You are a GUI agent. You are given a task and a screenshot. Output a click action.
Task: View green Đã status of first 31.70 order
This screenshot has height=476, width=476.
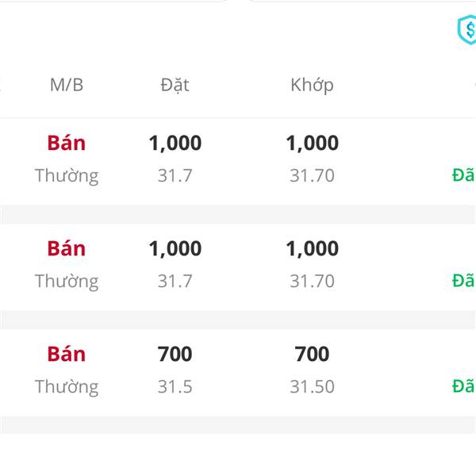[463, 175]
